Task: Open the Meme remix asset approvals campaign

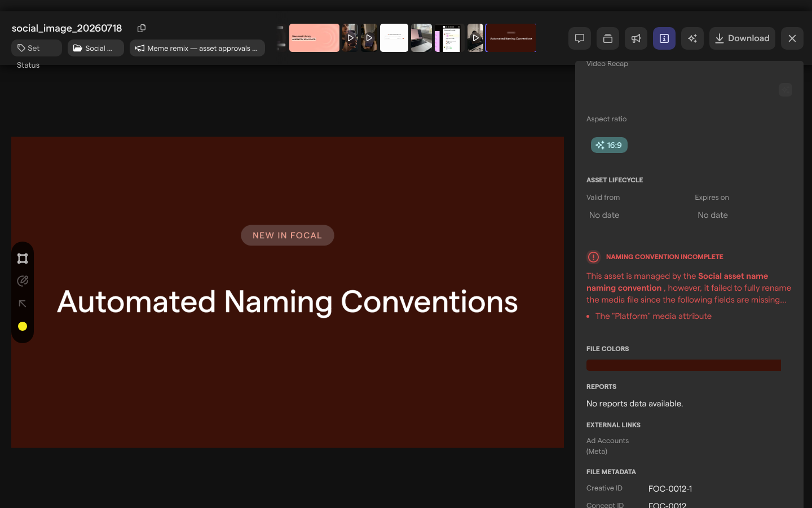Action: (197, 48)
